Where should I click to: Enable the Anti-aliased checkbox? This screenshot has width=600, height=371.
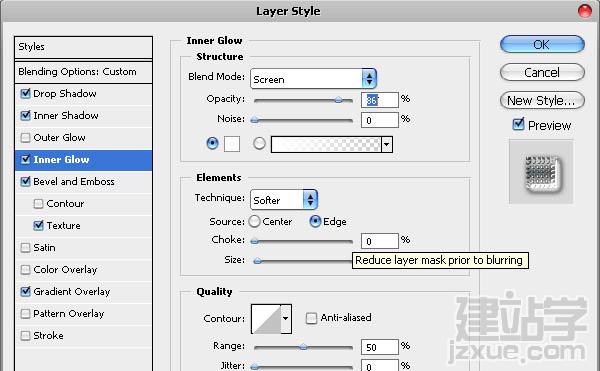[311, 318]
